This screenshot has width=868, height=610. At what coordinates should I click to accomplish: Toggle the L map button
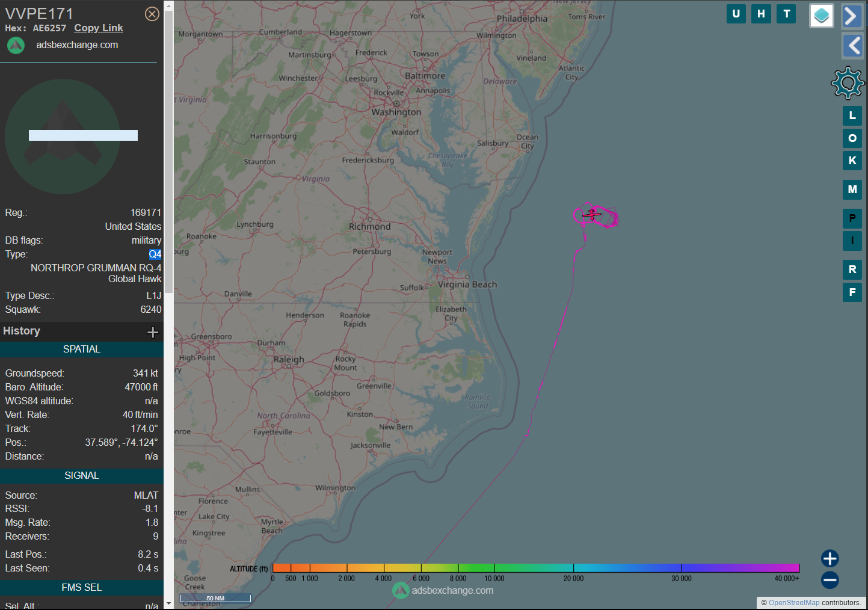click(x=852, y=116)
